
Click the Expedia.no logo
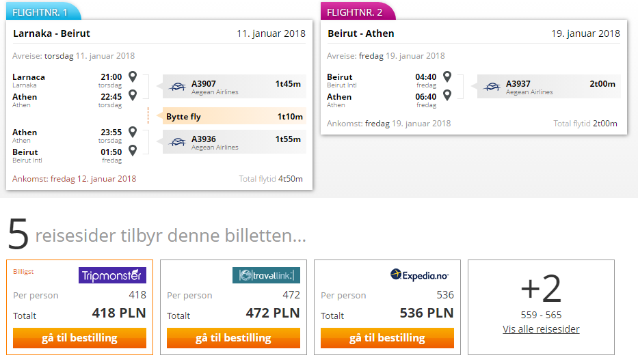click(x=419, y=275)
